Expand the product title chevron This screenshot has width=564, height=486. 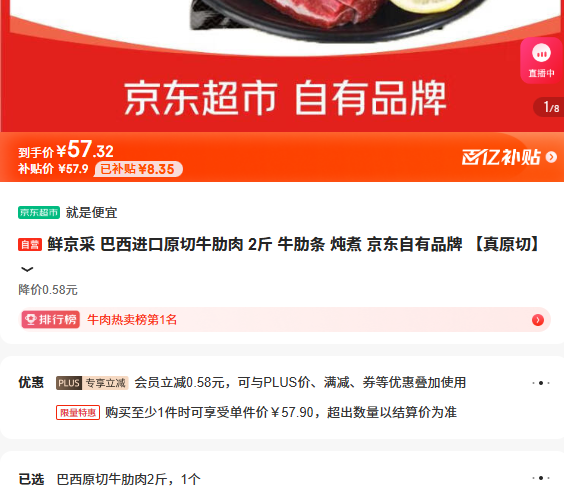click(x=27, y=269)
